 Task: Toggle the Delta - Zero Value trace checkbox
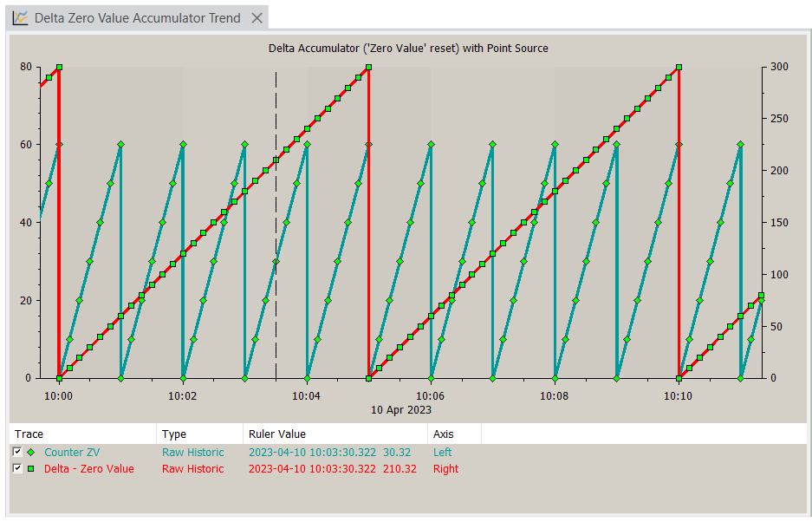tap(17, 469)
